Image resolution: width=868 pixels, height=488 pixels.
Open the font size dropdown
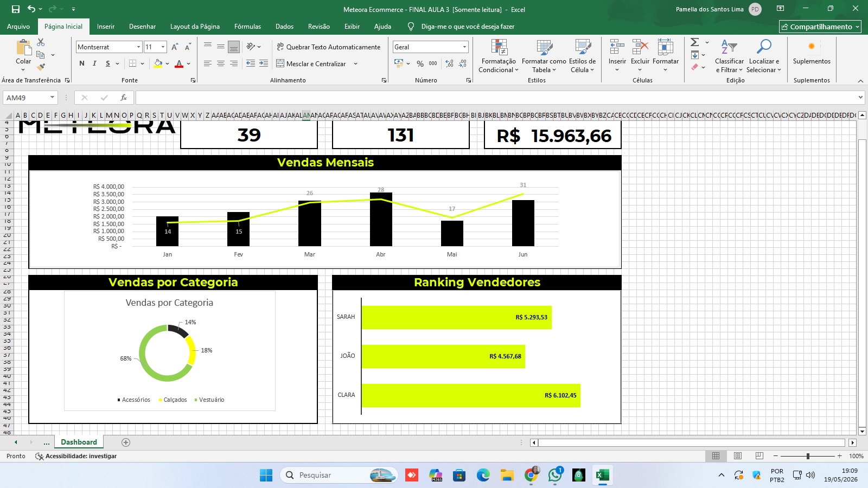[163, 47]
